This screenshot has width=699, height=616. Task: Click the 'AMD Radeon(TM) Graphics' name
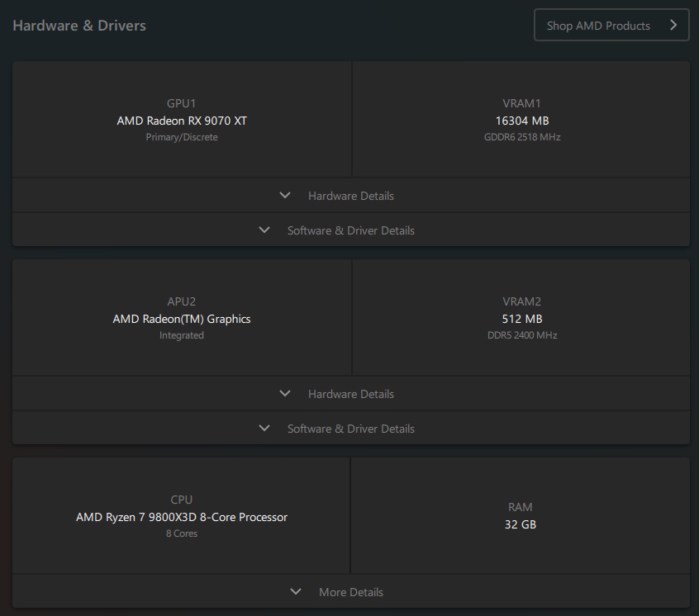tap(182, 319)
